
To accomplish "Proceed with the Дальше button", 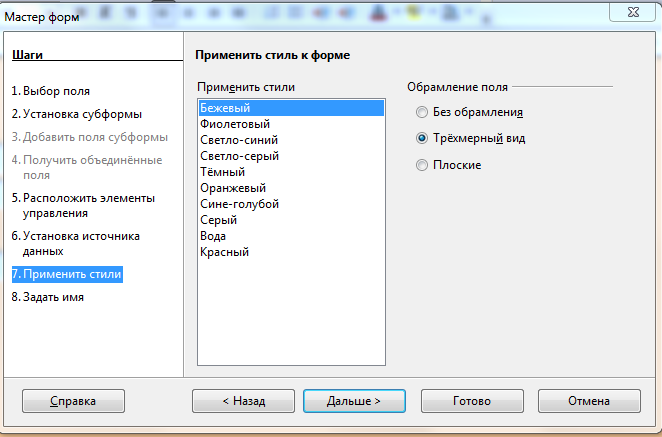I will [354, 401].
